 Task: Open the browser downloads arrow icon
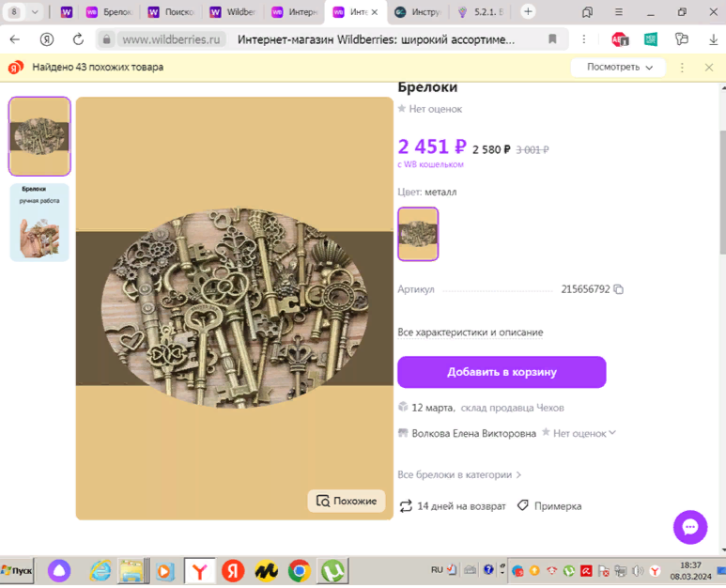[713, 39]
